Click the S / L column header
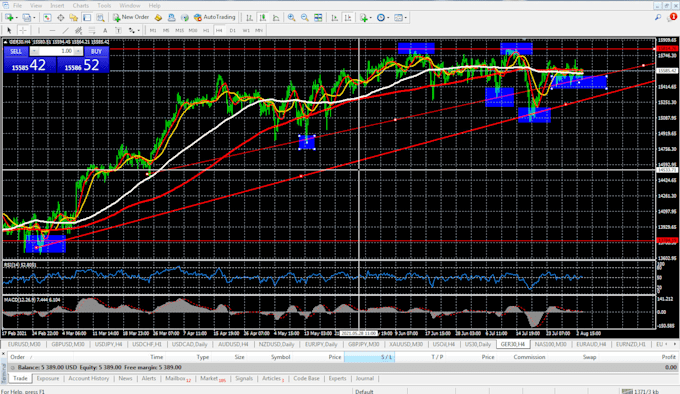This screenshot has width=680, height=394. (369, 357)
